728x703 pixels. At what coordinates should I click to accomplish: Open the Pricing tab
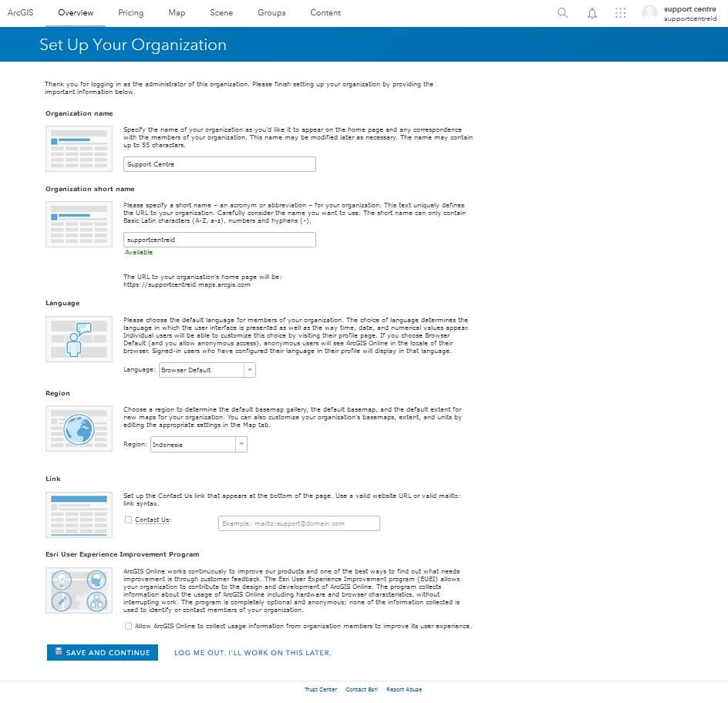(131, 12)
